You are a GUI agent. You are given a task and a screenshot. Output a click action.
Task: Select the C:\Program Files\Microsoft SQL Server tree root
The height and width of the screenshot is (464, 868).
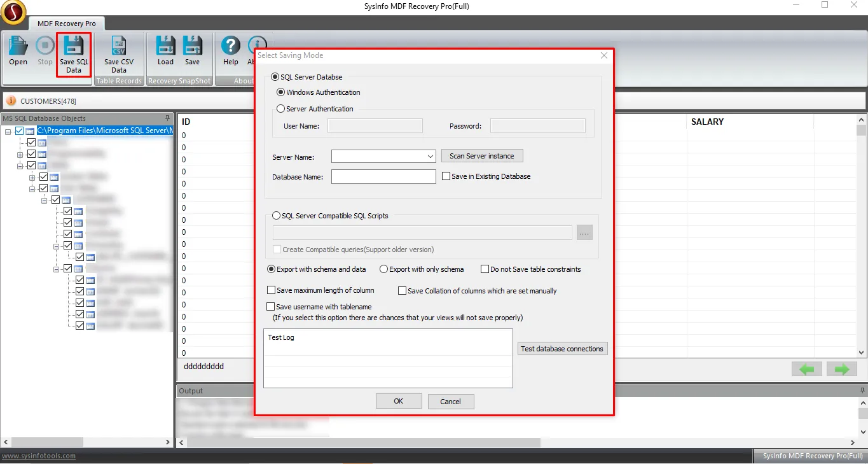coord(105,130)
